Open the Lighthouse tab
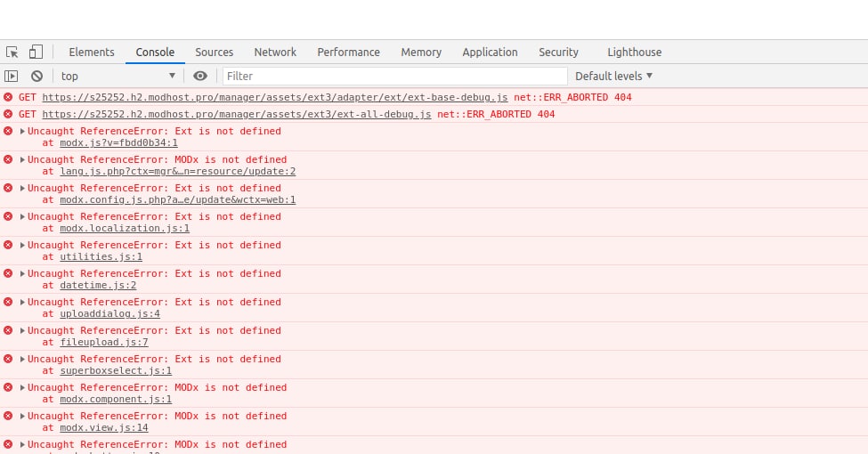This screenshot has width=868, height=454. (635, 52)
